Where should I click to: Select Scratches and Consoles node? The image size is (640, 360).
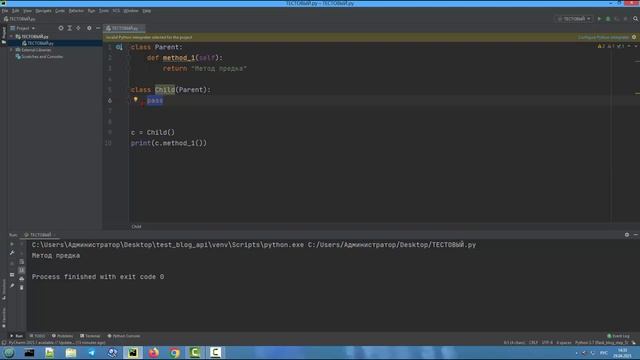[39, 57]
